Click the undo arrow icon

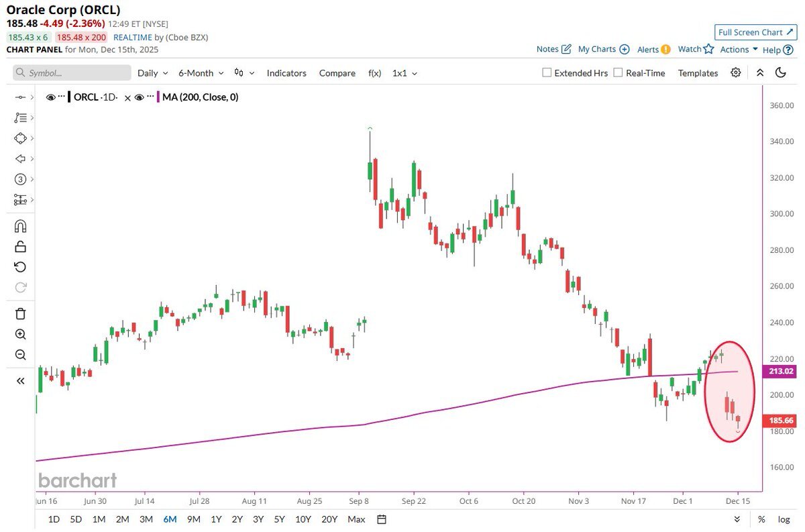pyautogui.click(x=20, y=267)
